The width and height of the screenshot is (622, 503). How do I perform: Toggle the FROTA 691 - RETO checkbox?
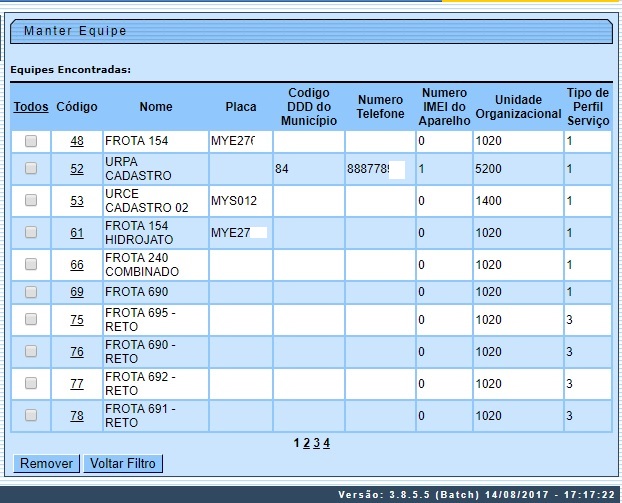[x=31, y=414]
